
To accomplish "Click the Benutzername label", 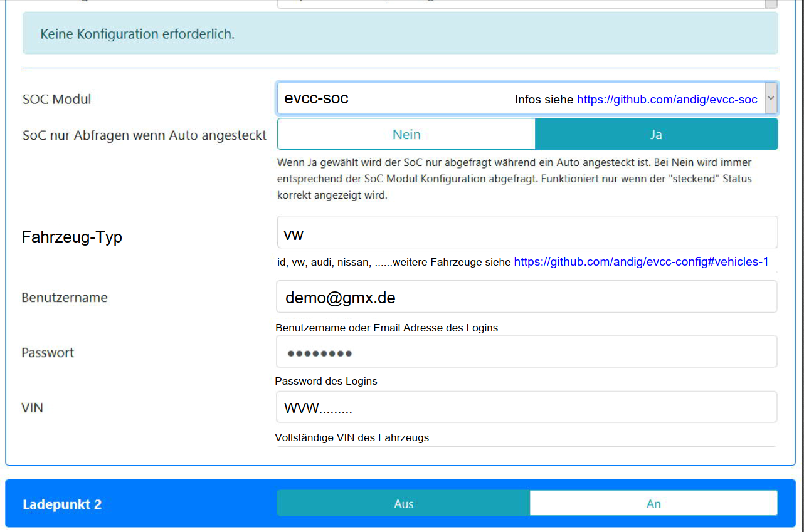I will click(x=65, y=298).
